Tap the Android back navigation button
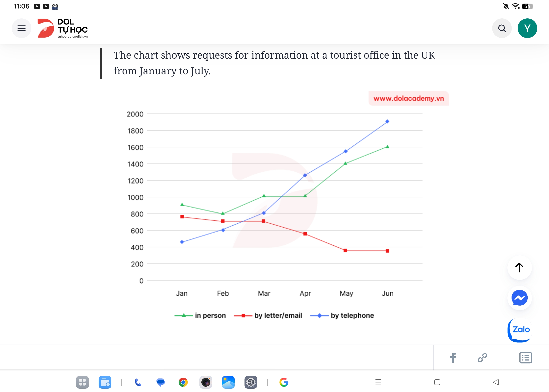549x392 pixels. pos(496,382)
